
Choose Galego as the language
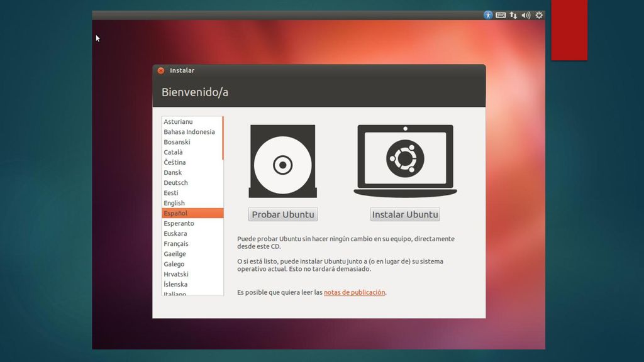192,264
